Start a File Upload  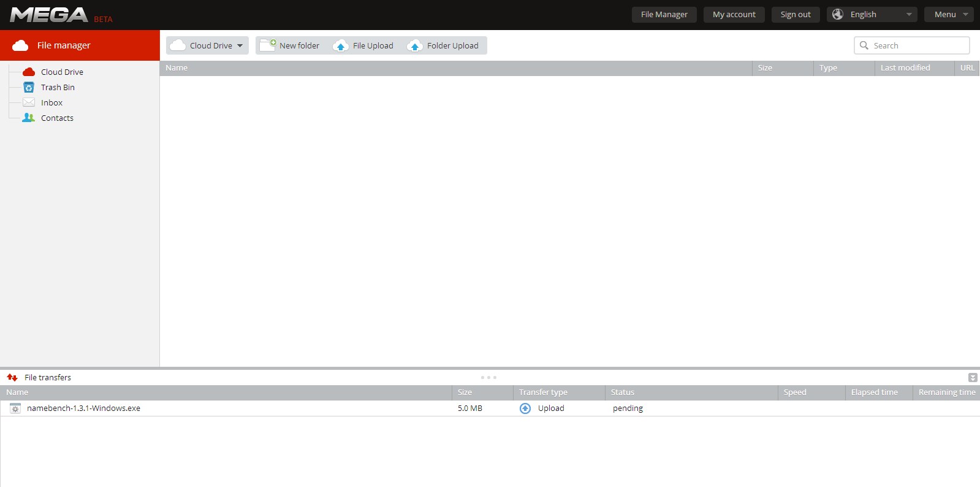click(x=363, y=45)
